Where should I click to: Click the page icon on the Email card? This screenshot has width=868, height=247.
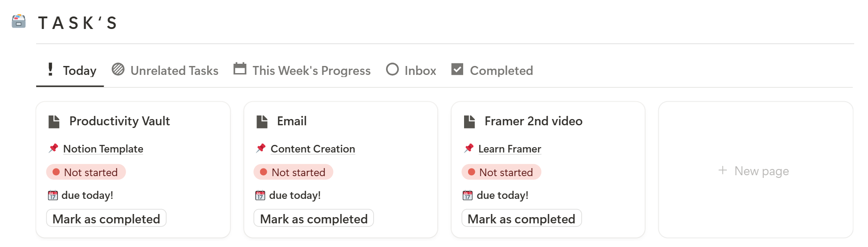click(262, 121)
